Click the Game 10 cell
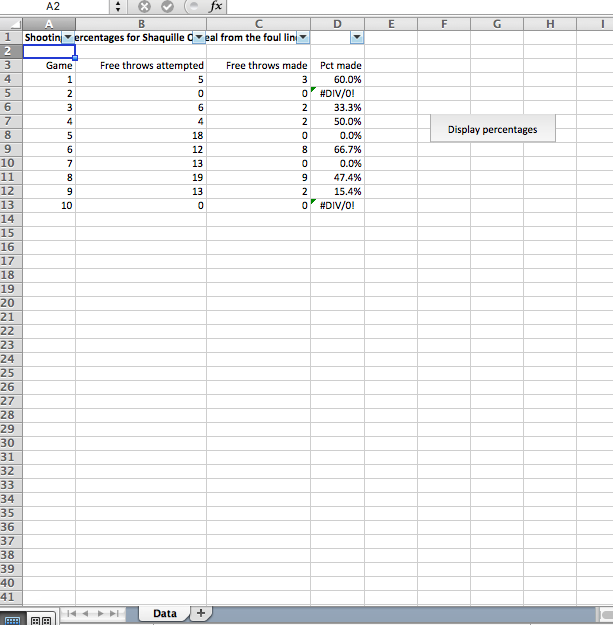 [x=49, y=205]
